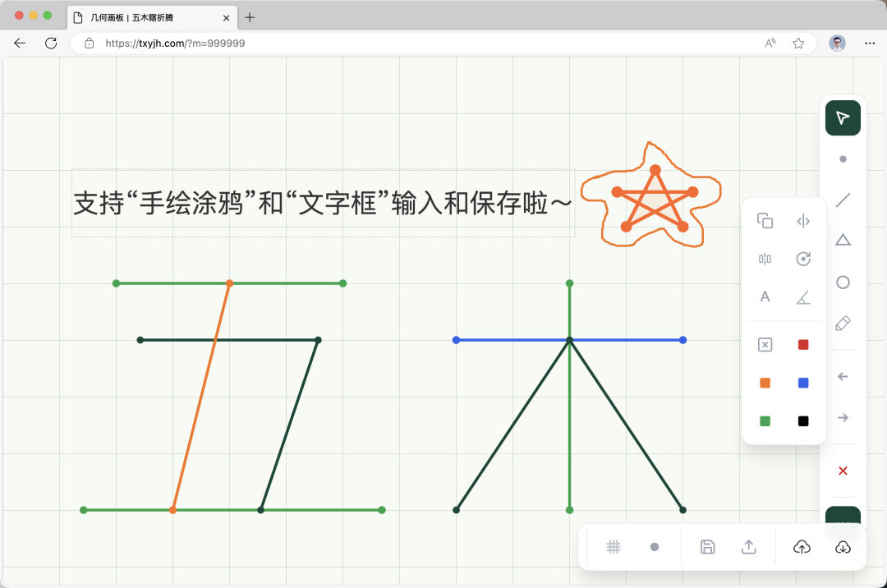Click the duplicate icon in the floating panel
Image resolution: width=887 pixels, height=588 pixels.
(x=765, y=221)
